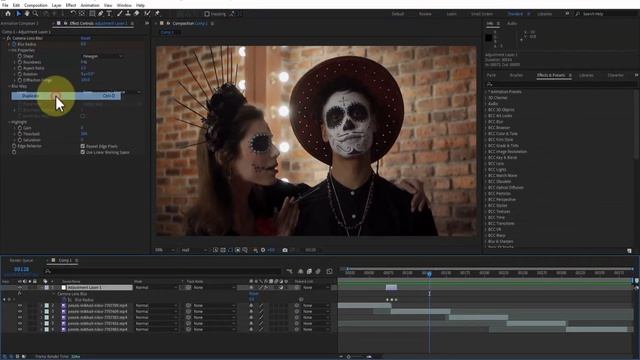Screen dimensions: 640x360
Task: Click the Threshold stopwatch icon
Action: [x=20, y=134]
